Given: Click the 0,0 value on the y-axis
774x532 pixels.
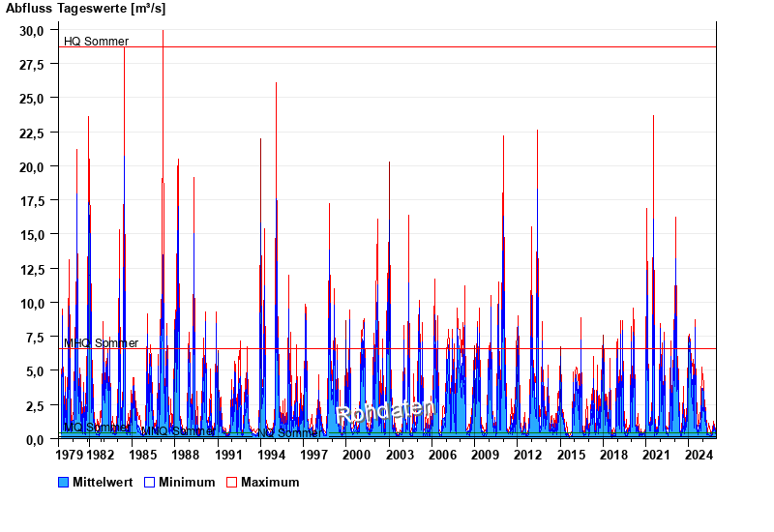Looking at the screenshot, I should 35,439.
